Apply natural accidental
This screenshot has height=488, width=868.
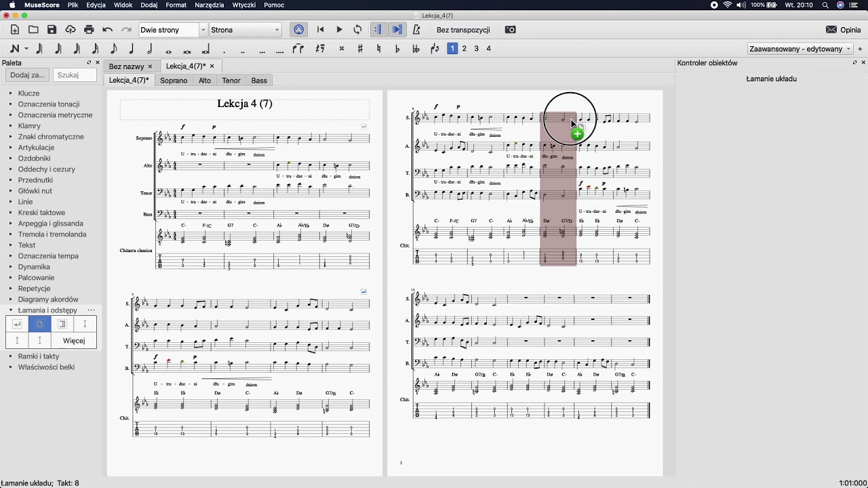point(378,49)
